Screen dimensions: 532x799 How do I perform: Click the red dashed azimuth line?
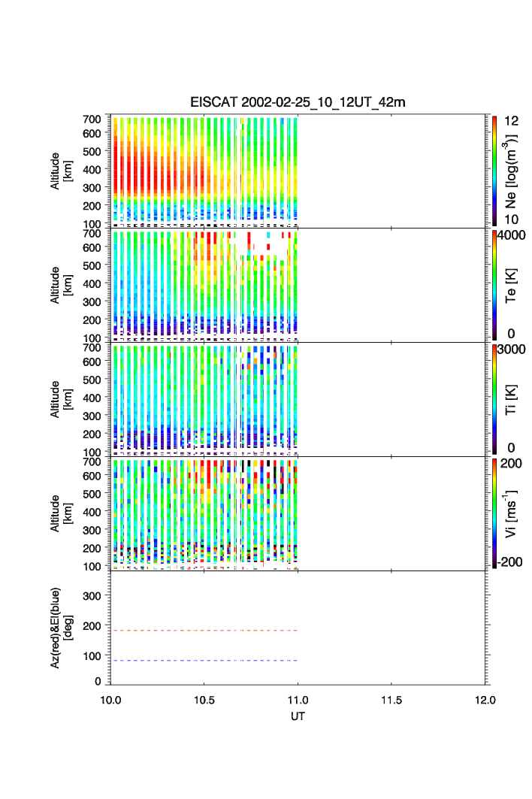coord(204,631)
